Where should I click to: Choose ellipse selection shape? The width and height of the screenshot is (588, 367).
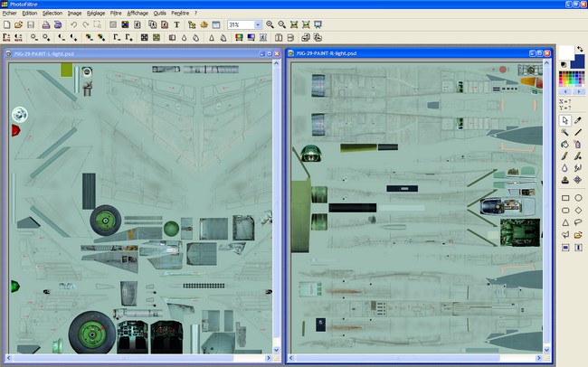578,198
